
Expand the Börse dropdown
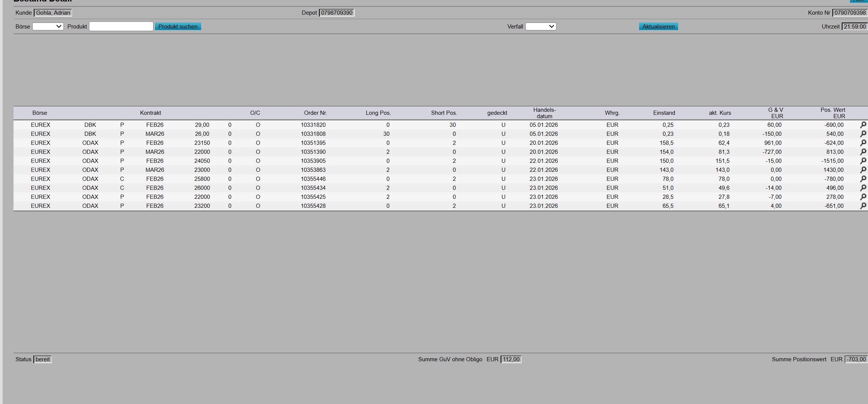coord(48,26)
